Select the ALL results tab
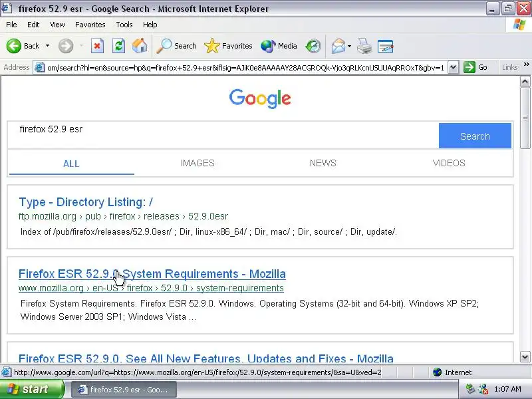 pos(71,164)
